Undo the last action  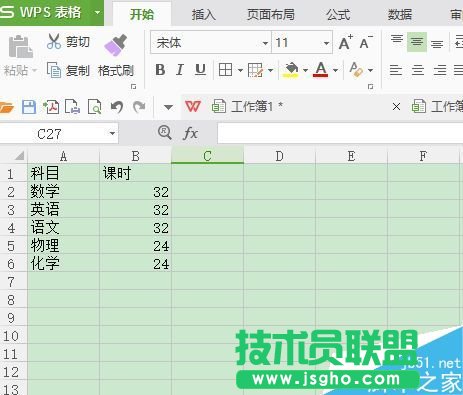117,107
